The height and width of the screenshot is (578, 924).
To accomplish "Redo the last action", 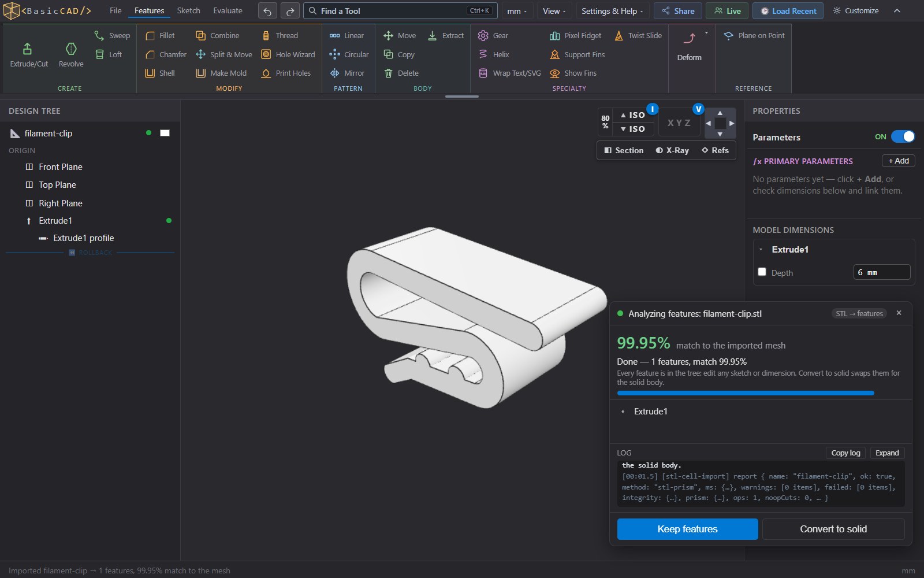I will click(290, 11).
